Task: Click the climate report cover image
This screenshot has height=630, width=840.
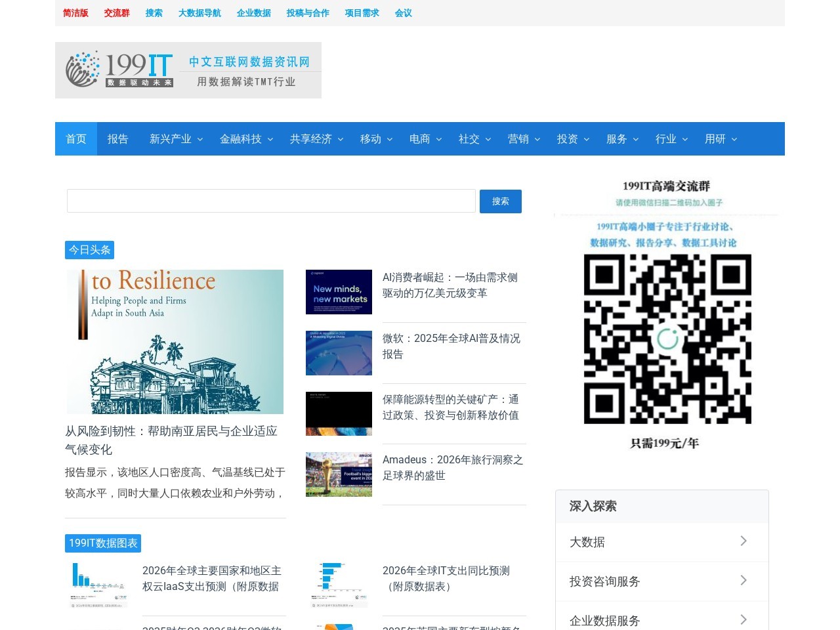Action: pyautogui.click(x=175, y=341)
